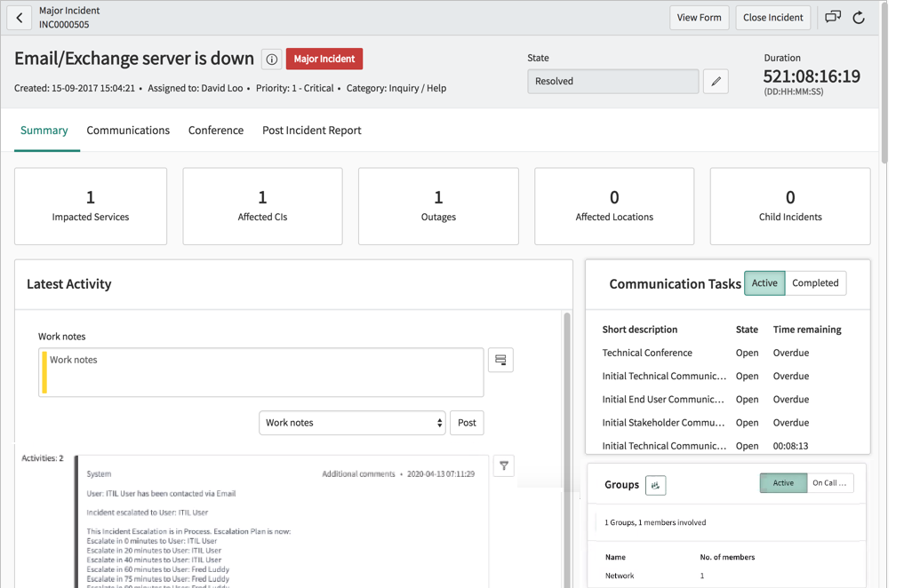This screenshot has height=588, width=912.
Task: Click into the Work notes text area
Action: (x=261, y=372)
